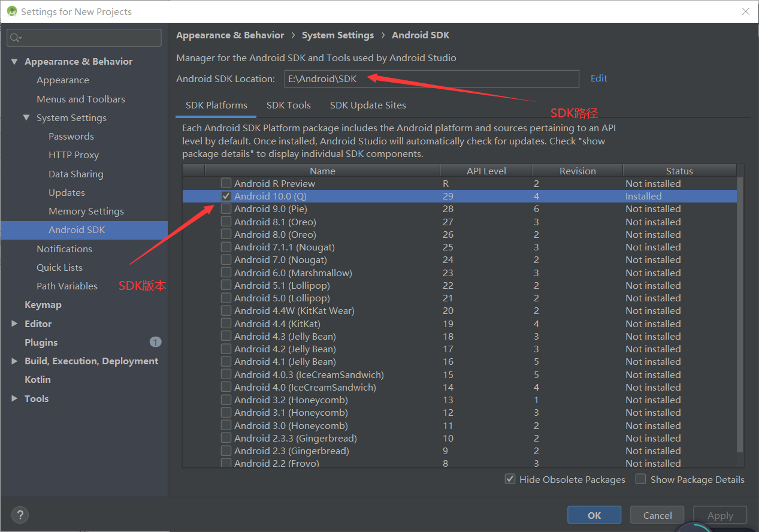Click the Status column header
Screen dimensions: 759x532
tap(679, 171)
